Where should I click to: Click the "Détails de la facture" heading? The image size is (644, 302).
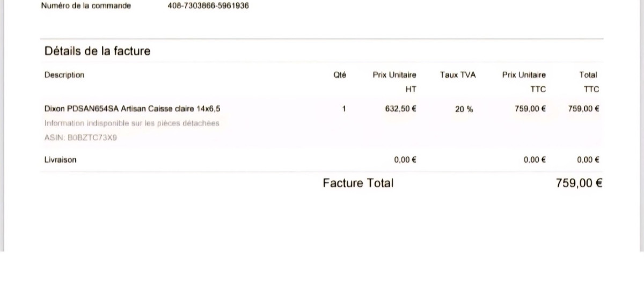97,51
